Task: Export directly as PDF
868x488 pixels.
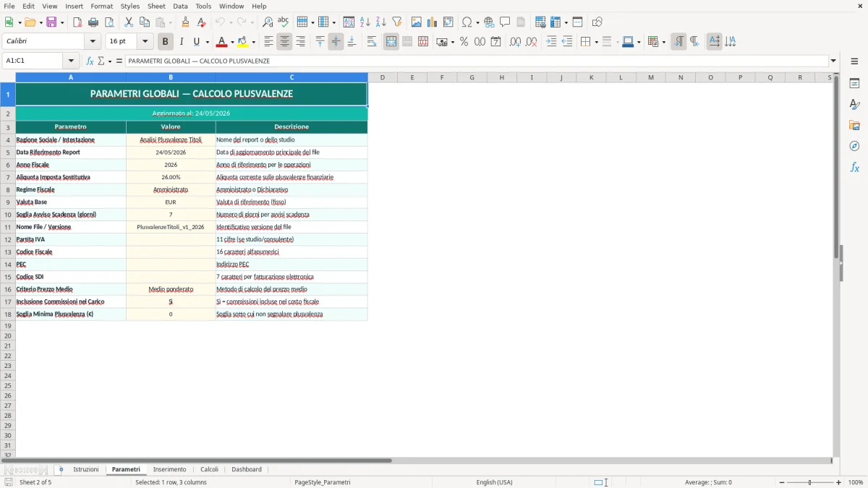Action: 77,22
